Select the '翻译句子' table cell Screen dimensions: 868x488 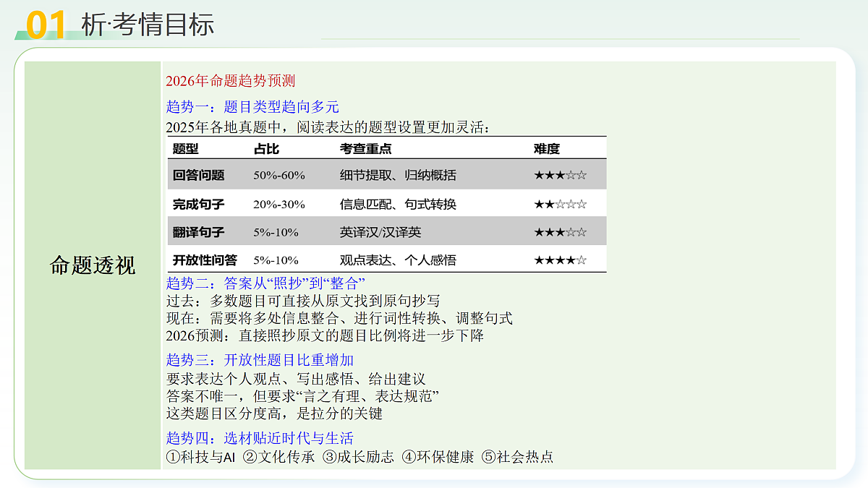click(198, 232)
